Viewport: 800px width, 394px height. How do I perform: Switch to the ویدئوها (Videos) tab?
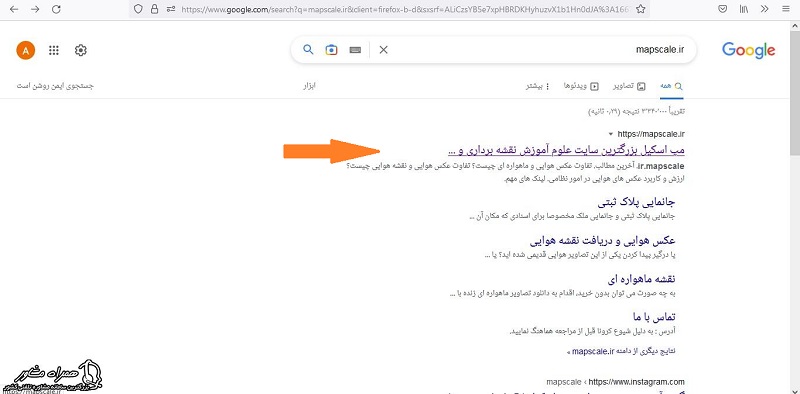click(581, 86)
